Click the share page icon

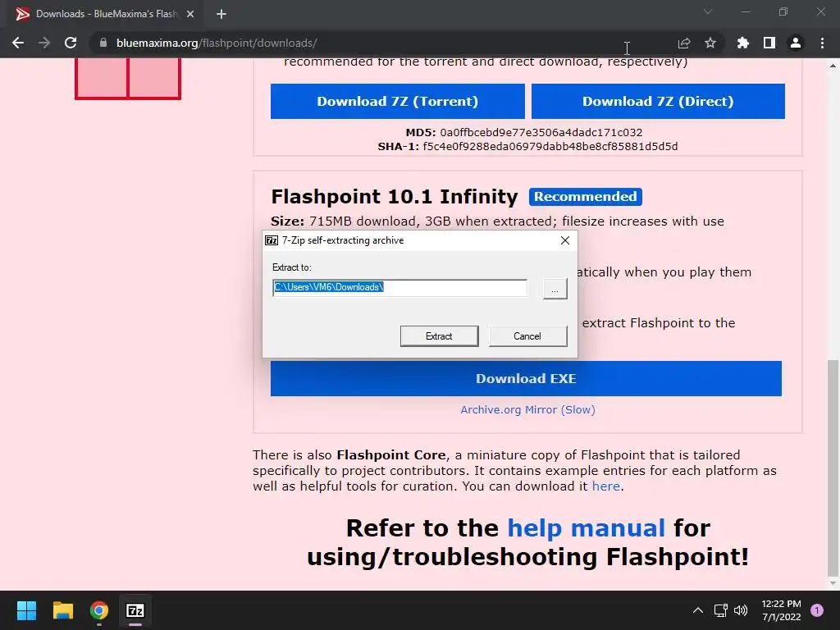click(683, 43)
